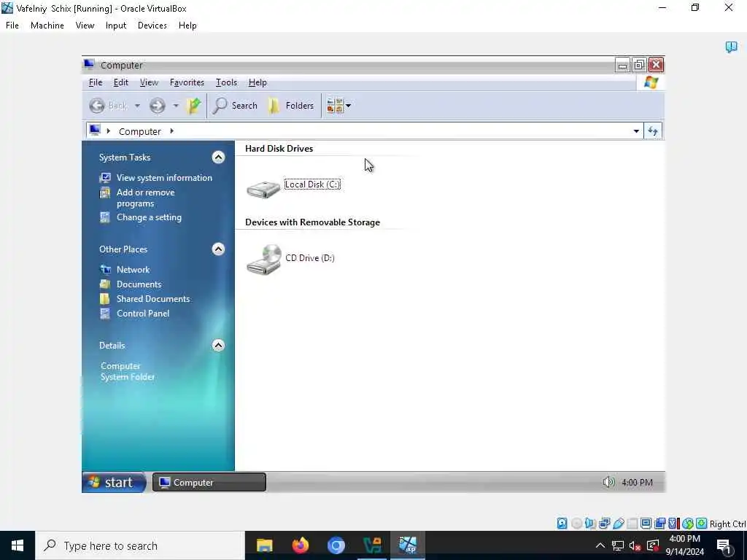Click the host taskbar search box

140,545
